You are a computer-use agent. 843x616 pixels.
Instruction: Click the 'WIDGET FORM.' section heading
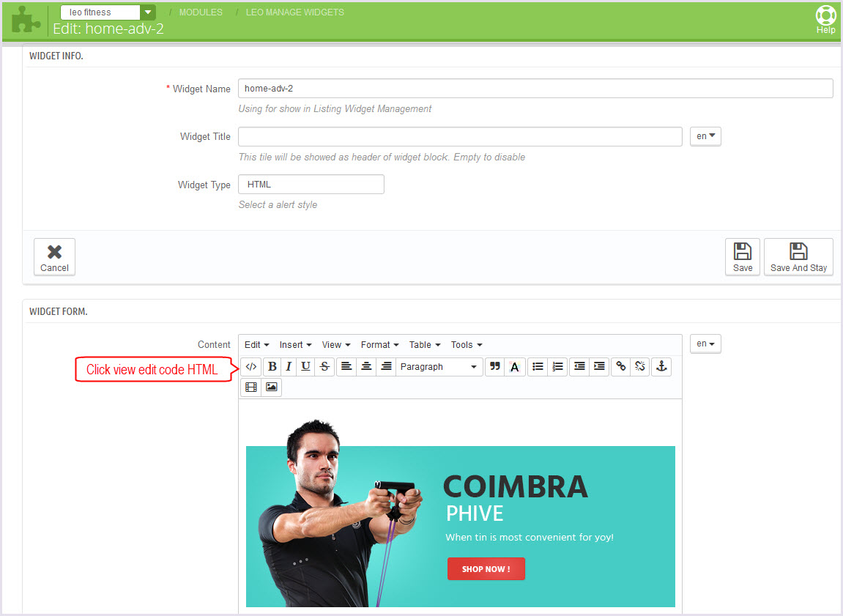coord(58,311)
